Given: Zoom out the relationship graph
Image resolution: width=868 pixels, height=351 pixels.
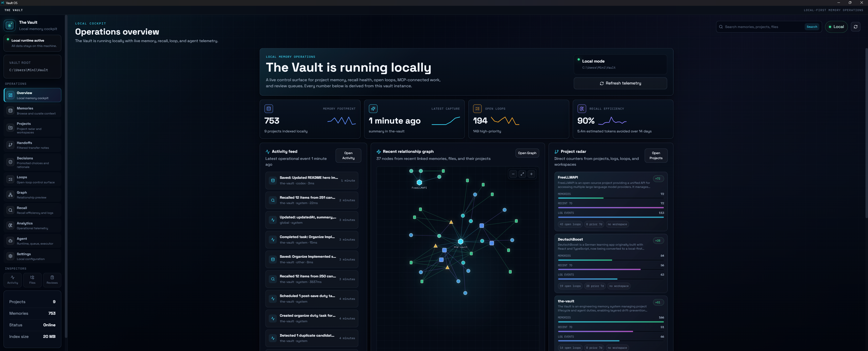Looking at the screenshot, I should click(x=513, y=174).
